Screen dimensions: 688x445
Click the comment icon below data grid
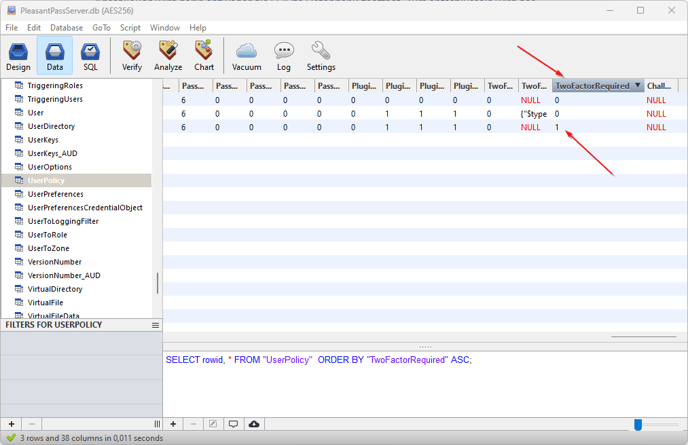click(233, 424)
